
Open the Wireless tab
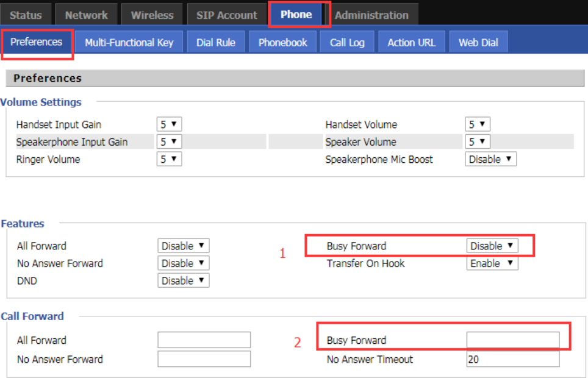click(152, 15)
